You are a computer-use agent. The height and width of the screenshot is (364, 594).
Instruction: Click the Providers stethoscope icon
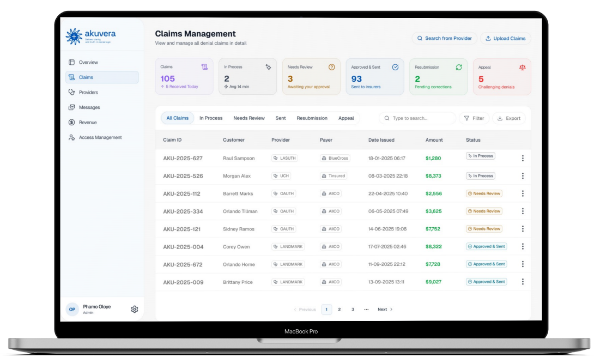point(71,92)
